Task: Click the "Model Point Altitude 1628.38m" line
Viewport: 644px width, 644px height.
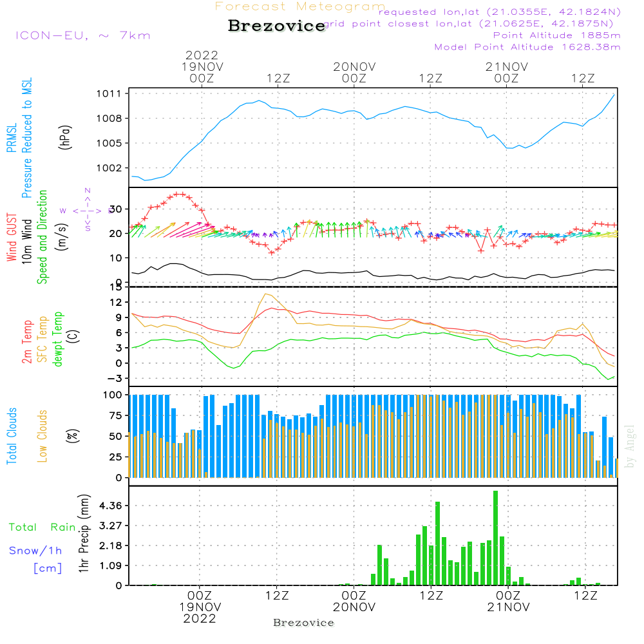Action: pos(527,47)
